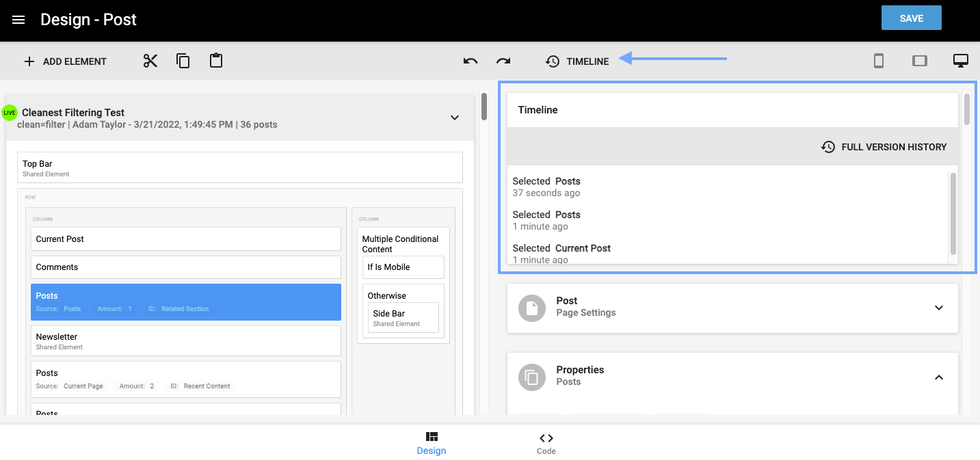980x460 pixels.
Task: Click Add Element button
Action: tap(65, 61)
